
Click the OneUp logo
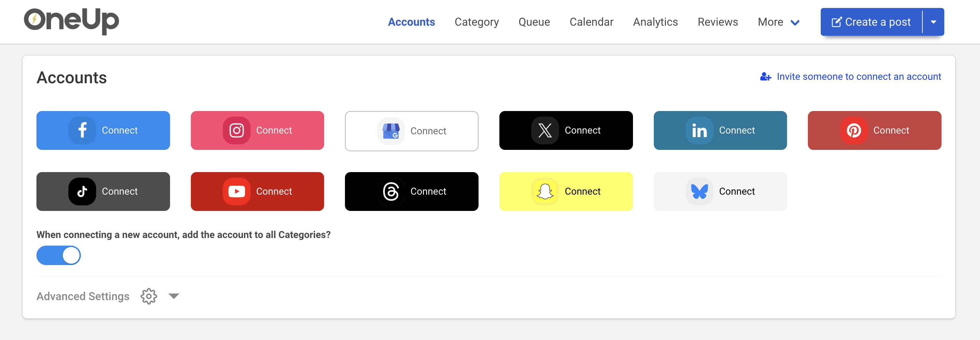click(71, 21)
